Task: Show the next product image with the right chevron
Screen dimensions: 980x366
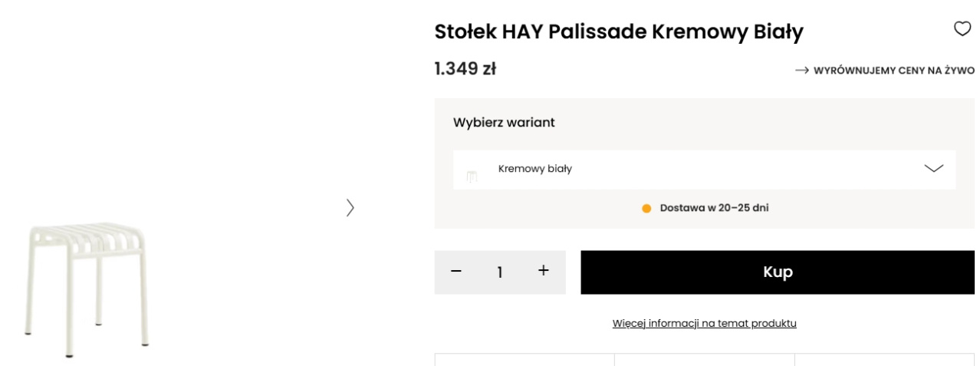Action: coord(350,207)
